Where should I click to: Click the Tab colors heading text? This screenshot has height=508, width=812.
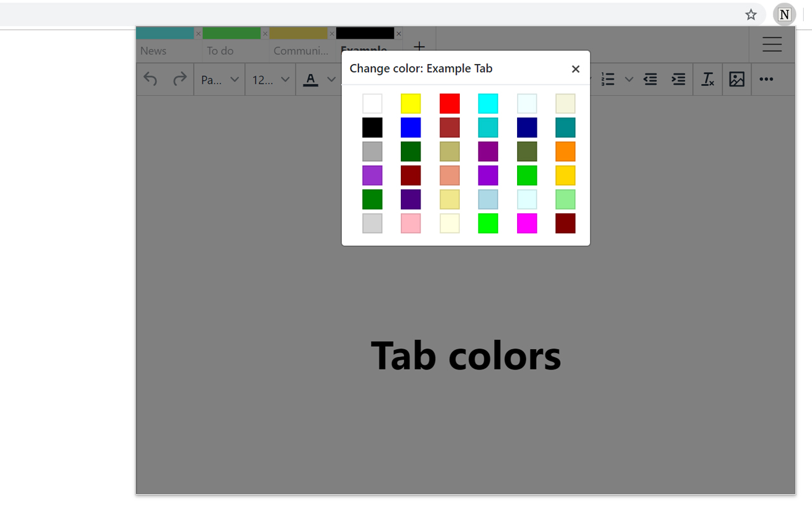pos(466,356)
